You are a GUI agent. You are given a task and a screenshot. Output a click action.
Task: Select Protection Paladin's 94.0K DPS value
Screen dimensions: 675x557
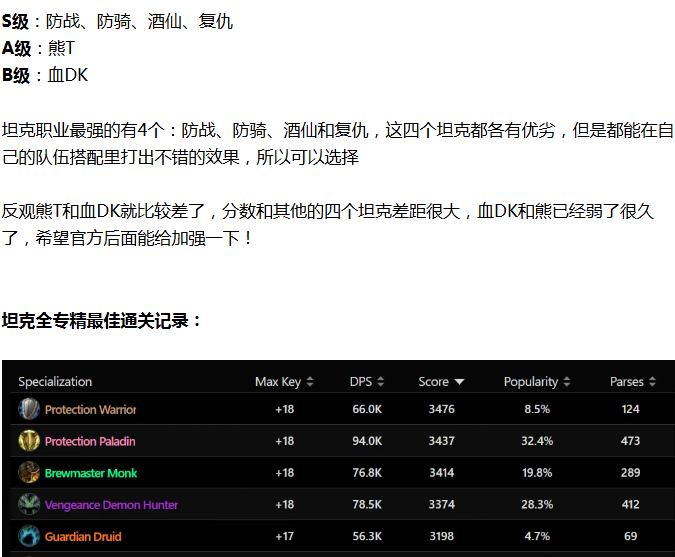pyautogui.click(x=367, y=441)
